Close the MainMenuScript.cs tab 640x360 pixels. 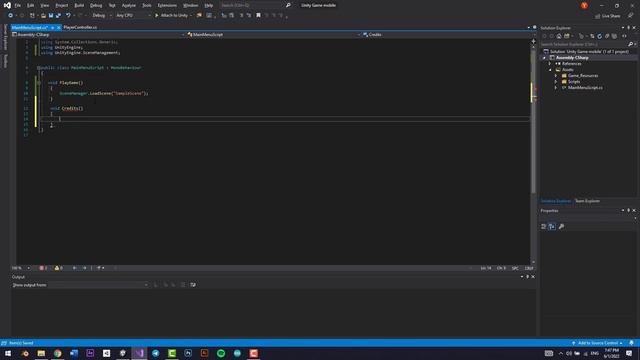(x=58, y=27)
